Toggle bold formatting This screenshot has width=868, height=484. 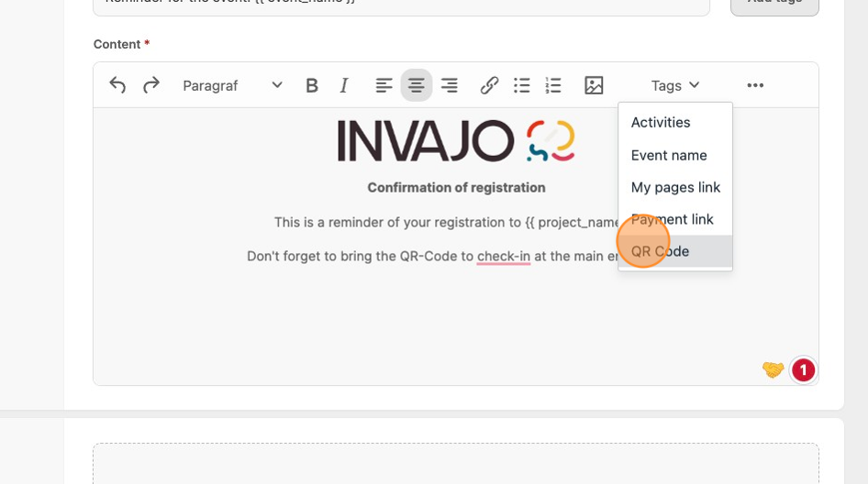(312, 85)
